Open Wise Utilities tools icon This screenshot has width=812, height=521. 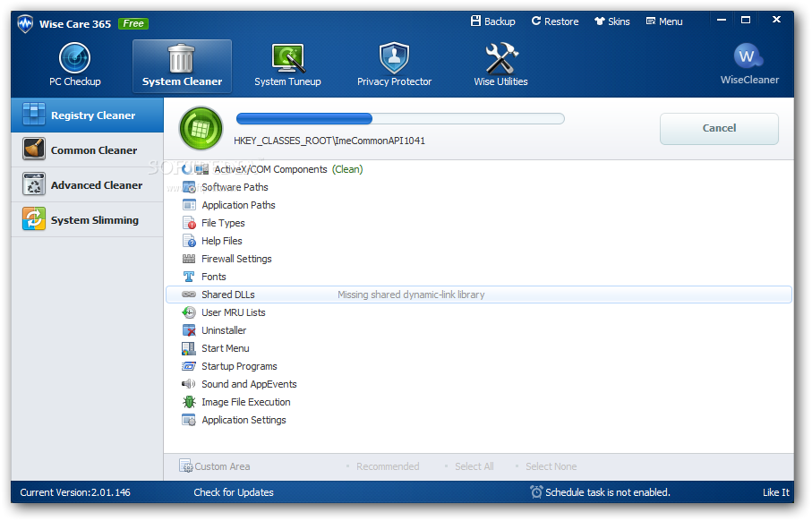pos(500,59)
